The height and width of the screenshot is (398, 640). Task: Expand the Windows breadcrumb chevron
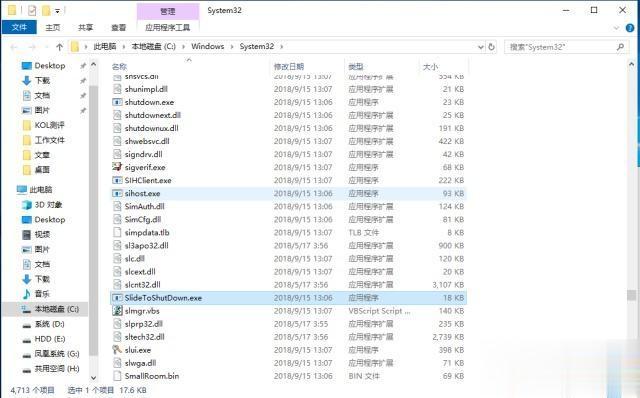[232, 47]
